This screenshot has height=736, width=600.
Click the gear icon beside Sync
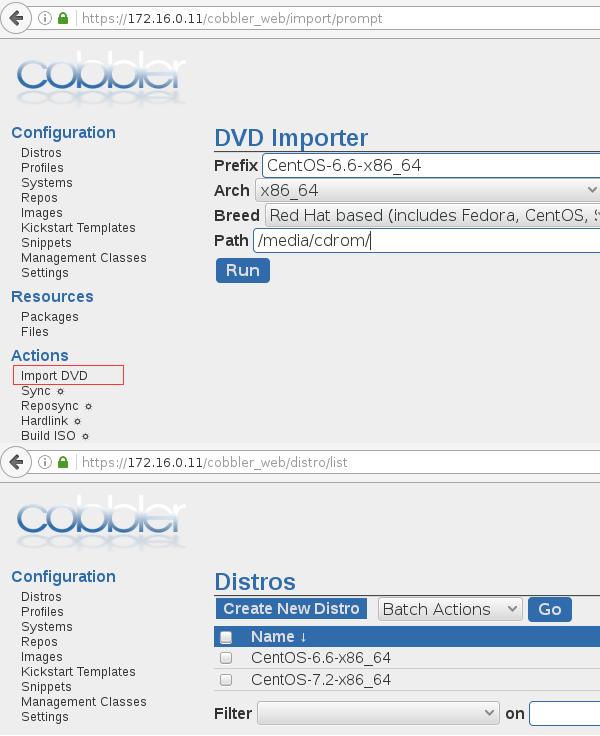click(60, 391)
